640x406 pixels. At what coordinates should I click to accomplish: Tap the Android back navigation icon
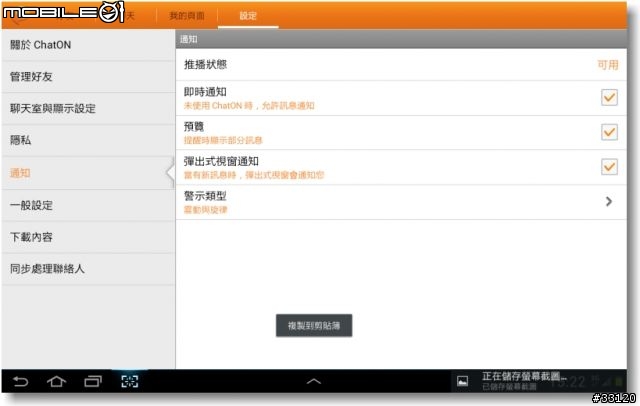click(x=20, y=382)
